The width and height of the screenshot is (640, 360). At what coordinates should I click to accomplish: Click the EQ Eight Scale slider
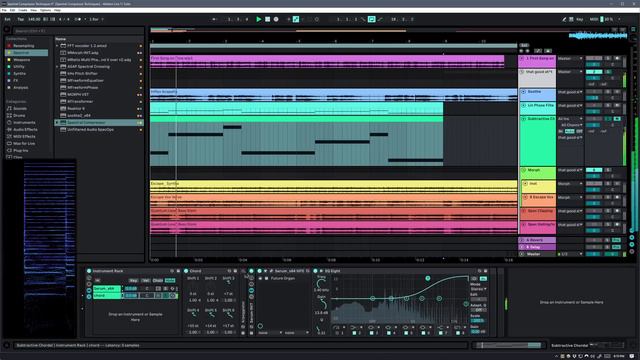point(478,321)
